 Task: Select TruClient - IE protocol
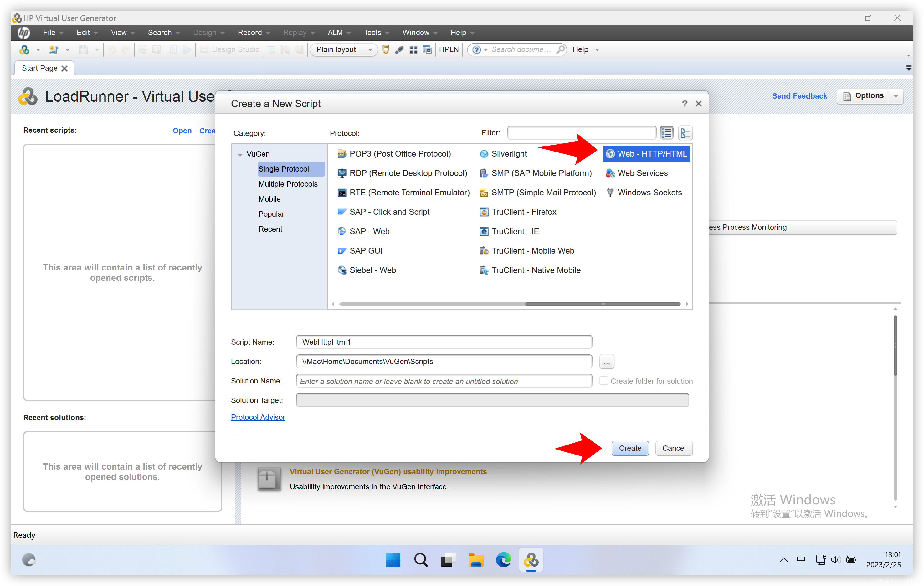click(x=509, y=231)
